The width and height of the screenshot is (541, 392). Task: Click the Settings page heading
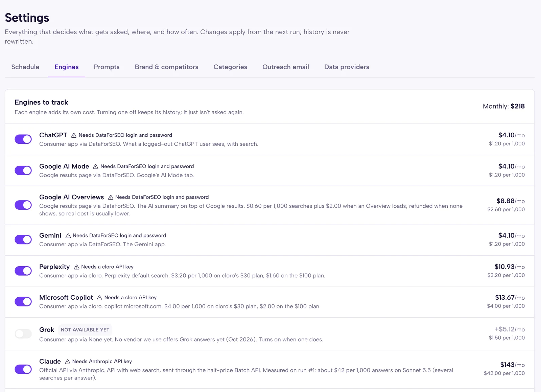tap(27, 18)
